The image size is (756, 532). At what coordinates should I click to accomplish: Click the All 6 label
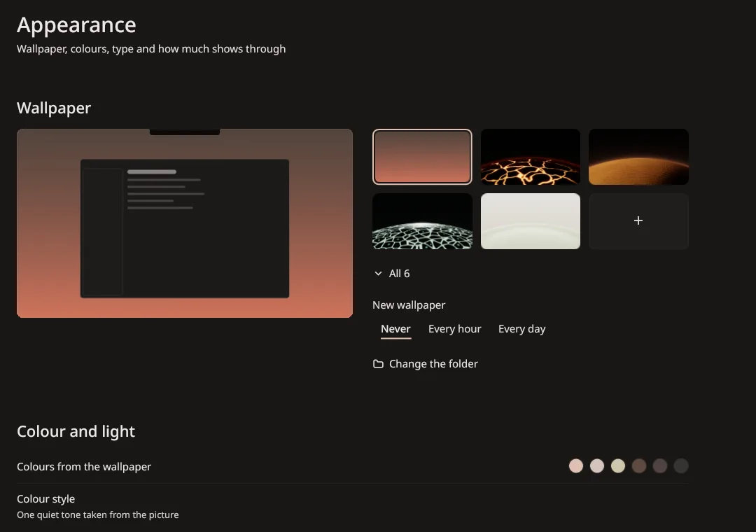(x=399, y=274)
